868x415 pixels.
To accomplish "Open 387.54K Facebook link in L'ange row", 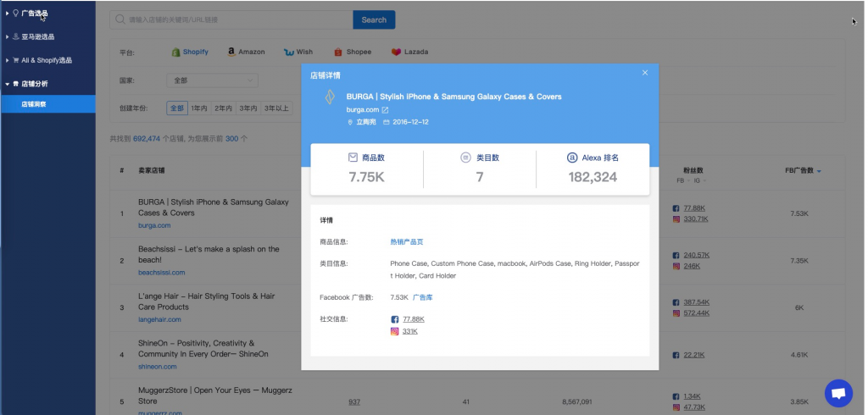I will 697,302.
